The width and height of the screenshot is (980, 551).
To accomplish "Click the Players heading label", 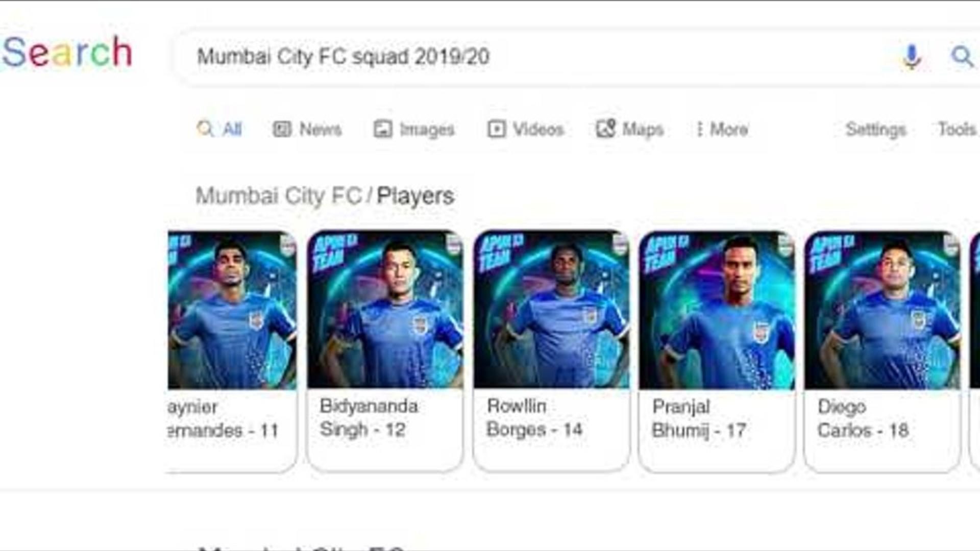I will point(415,196).
